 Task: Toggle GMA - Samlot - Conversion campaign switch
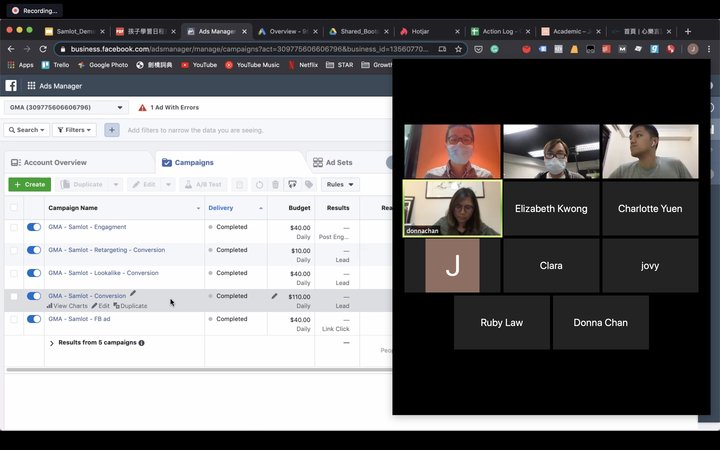[x=34, y=296]
